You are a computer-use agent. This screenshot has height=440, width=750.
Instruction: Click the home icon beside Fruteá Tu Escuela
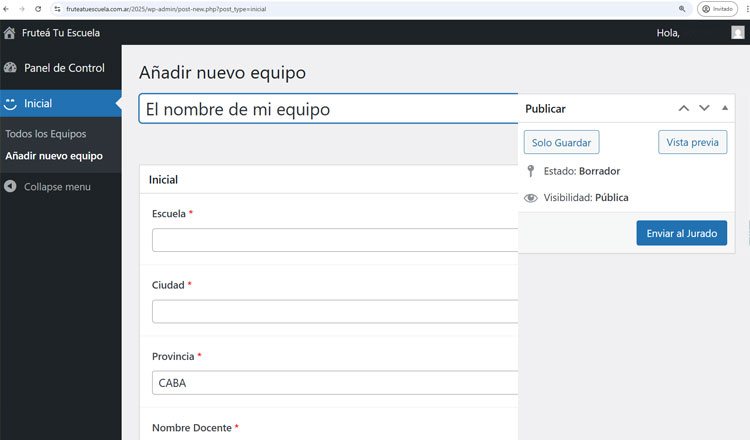coord(10,33)
